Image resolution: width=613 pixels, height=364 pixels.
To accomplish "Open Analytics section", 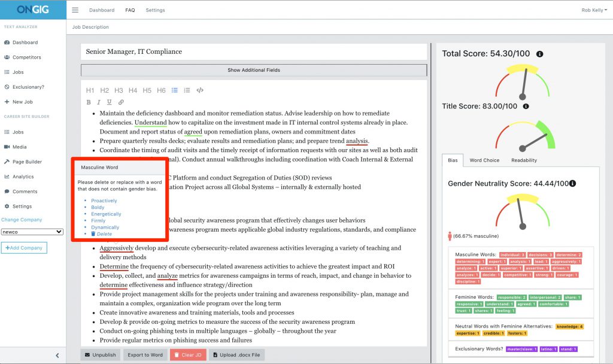I will click(x=19, y=177).
